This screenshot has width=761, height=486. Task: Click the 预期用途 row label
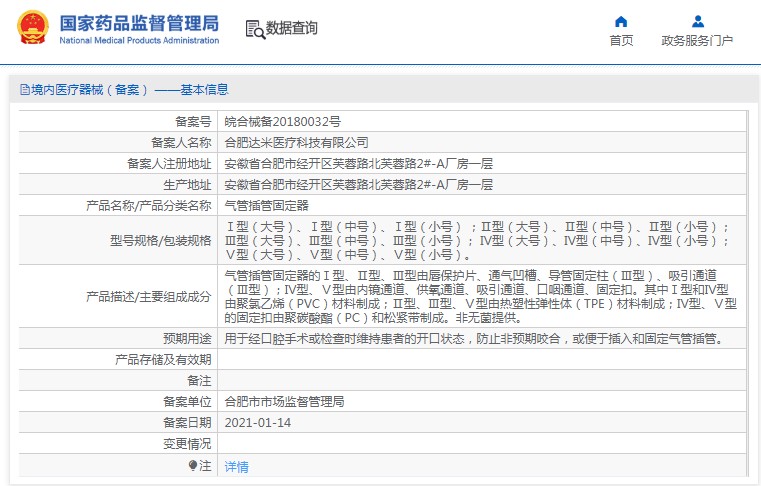point(187,338)
